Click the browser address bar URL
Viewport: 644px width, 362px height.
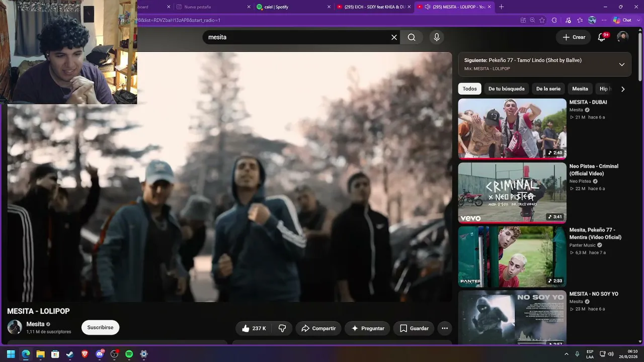(327, 20)
